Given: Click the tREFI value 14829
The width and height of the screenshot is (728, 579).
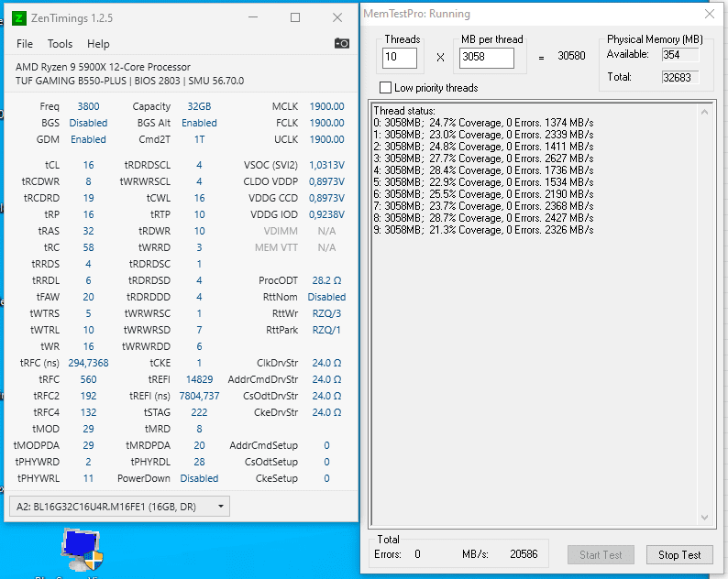Looking at the screenshot, I should (x=199, y=379).
